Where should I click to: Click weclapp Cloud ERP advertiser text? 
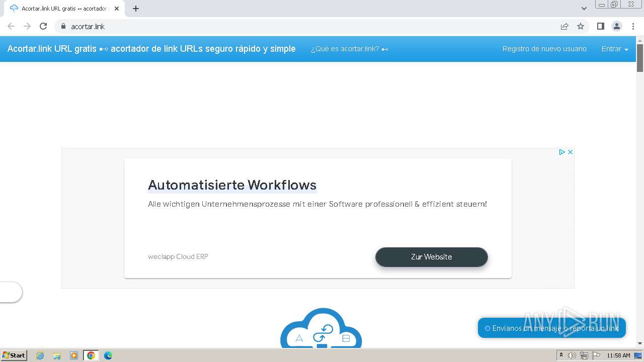(x=178, y=256)
